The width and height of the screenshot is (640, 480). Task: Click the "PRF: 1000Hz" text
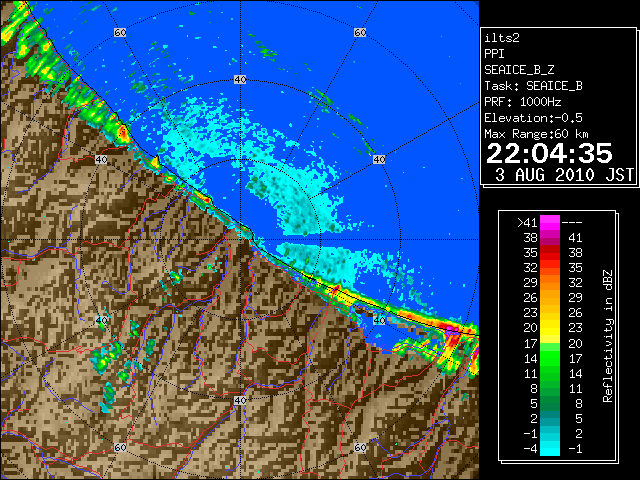(523, 102)
